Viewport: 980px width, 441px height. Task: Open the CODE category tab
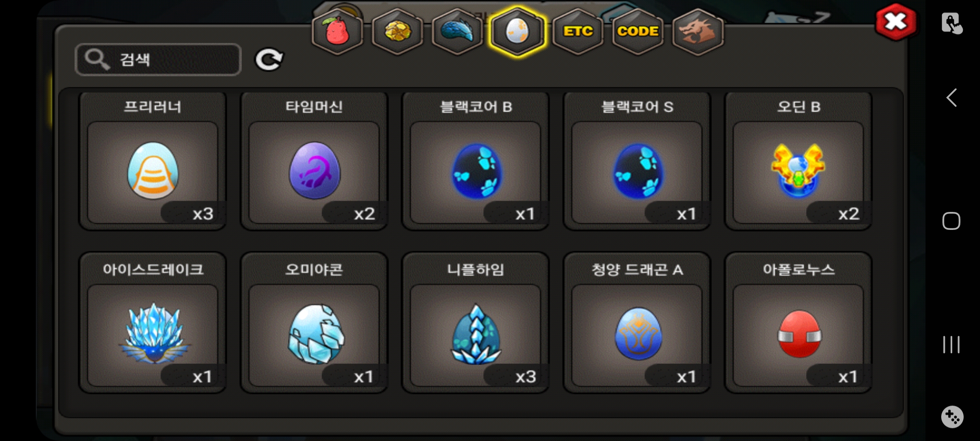point(638,31)
